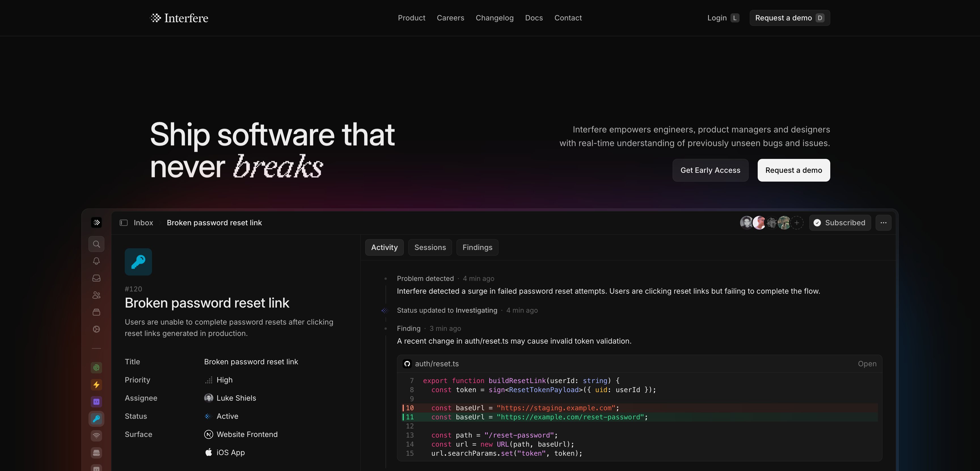Click the priority bars icon beside High

point(208,380)
